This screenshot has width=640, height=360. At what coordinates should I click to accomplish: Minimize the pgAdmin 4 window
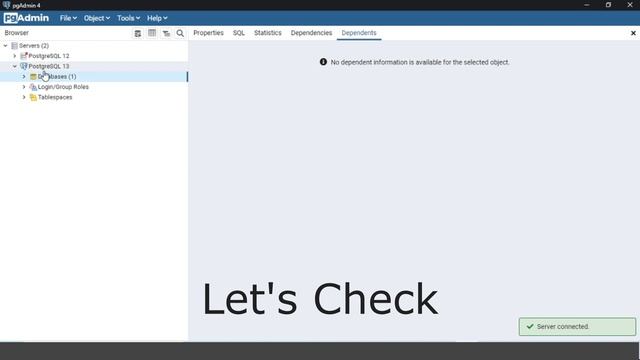point(587,5)
